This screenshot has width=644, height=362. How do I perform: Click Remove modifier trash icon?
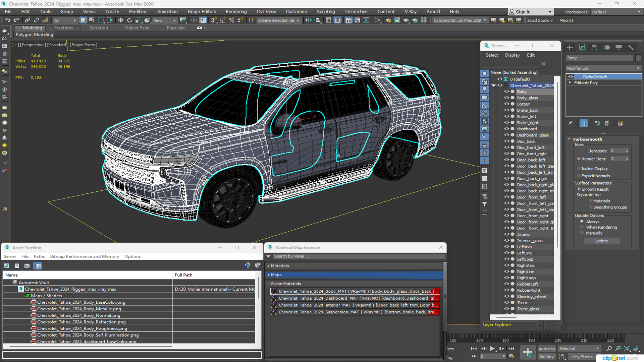coord(607,123)
